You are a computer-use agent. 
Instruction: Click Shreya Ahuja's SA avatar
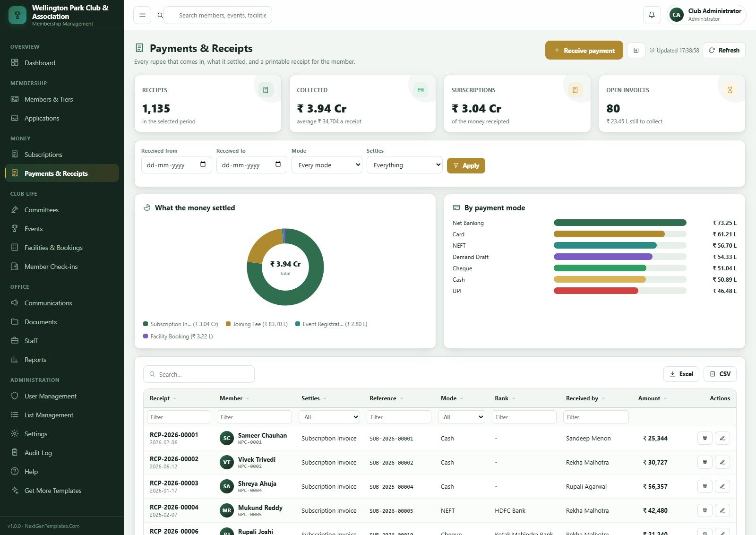(227, 486)
